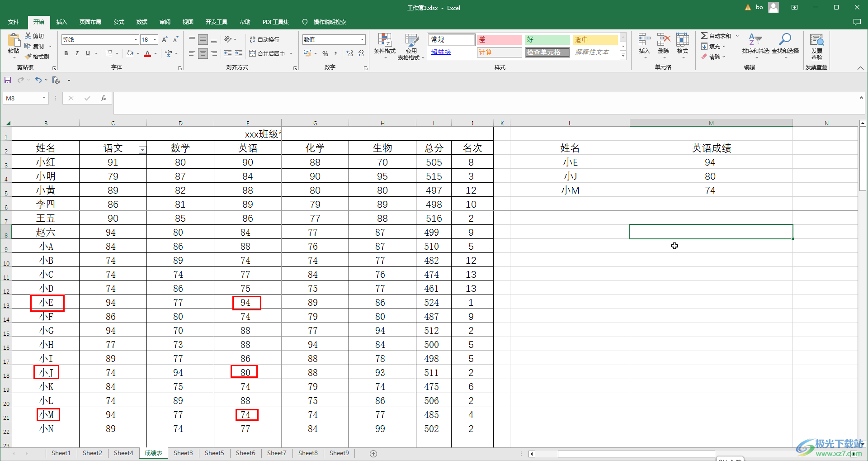868x461 pixels.
Task: Collapse the ribbon with the chevron
Action: (860, 68)
